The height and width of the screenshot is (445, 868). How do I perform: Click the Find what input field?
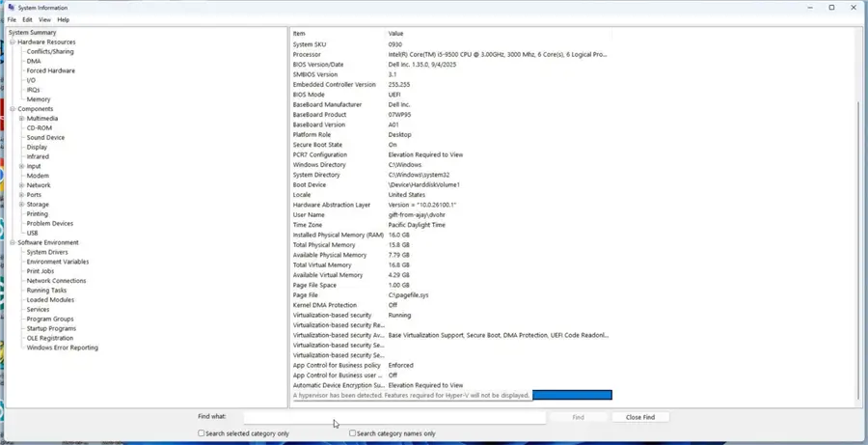394,417
